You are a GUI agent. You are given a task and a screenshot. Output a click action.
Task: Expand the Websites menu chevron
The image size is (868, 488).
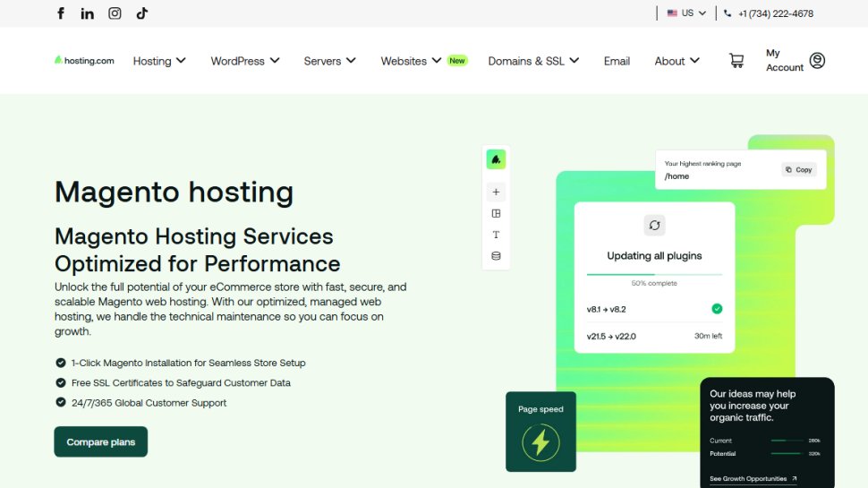(x=436, y=60)
